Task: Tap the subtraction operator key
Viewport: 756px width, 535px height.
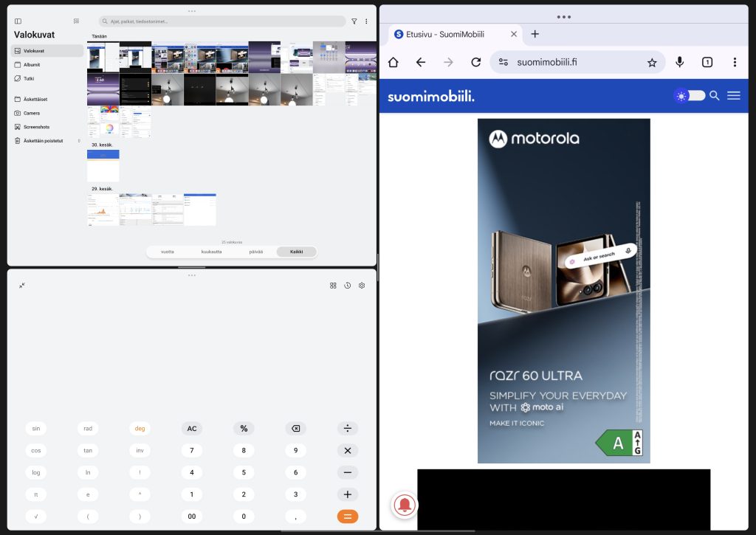Action: pyautogui.click(x=348, y=472)
